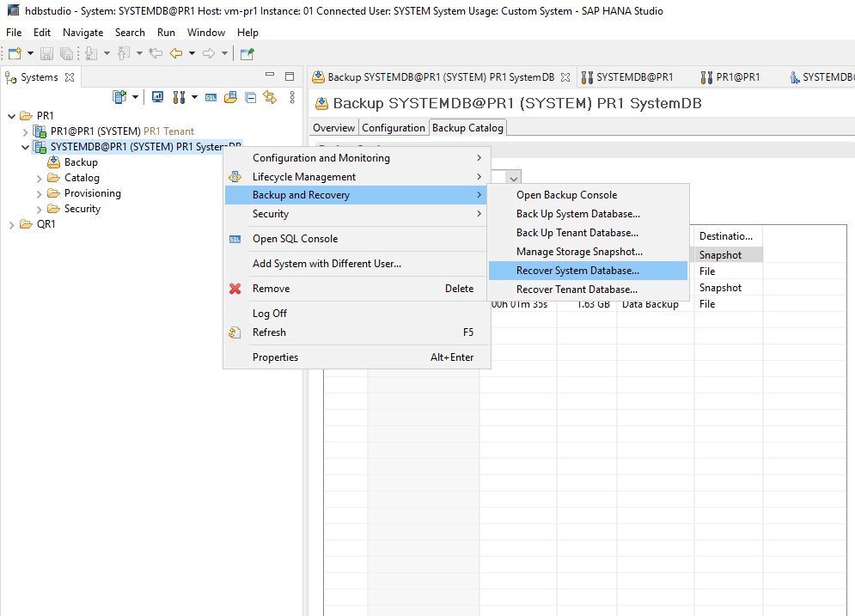Switch to the Configuration tab
This screenshot has width=855, height=616.
point(394,128)
